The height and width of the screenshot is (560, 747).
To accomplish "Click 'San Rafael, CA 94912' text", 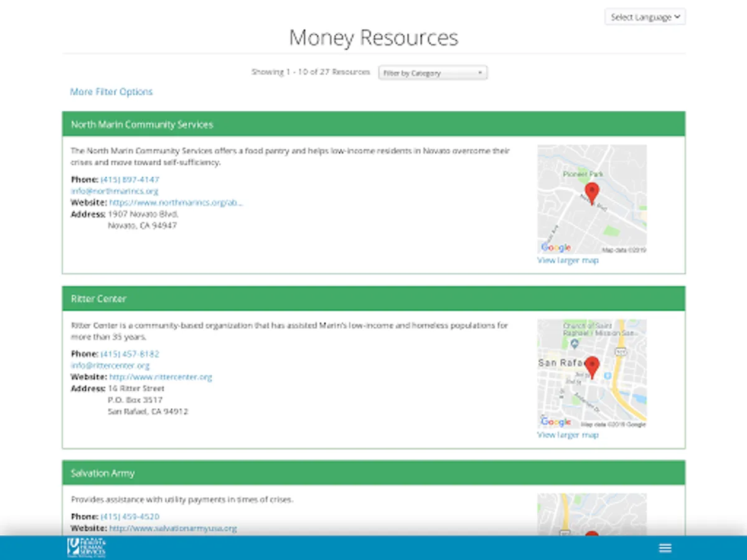I will point(148,411).
